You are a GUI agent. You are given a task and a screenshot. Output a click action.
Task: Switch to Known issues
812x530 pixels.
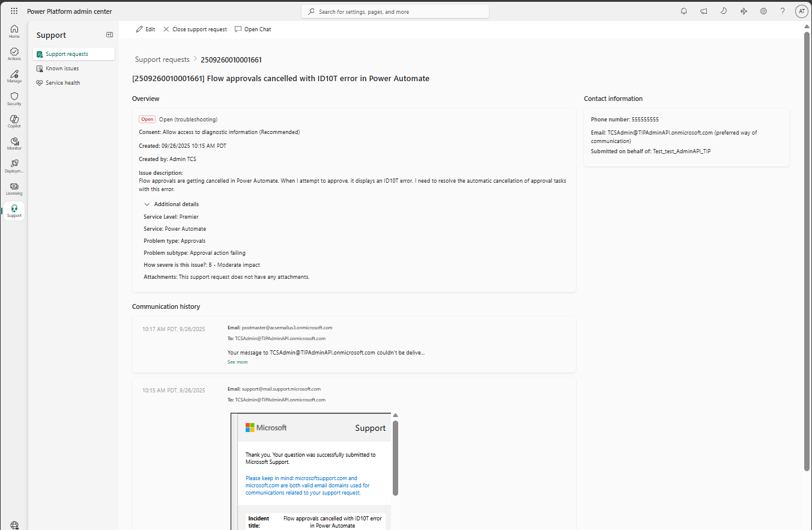[62, 68]
